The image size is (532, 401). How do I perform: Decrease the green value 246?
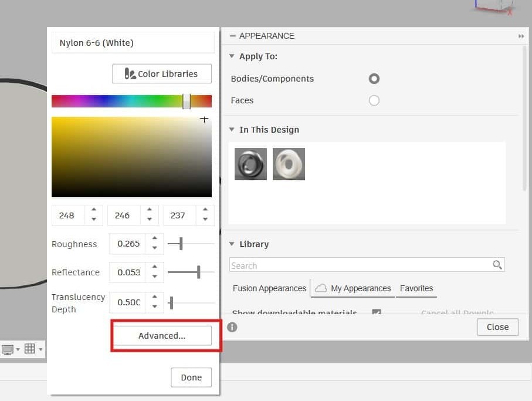click(x=150, y=220)
